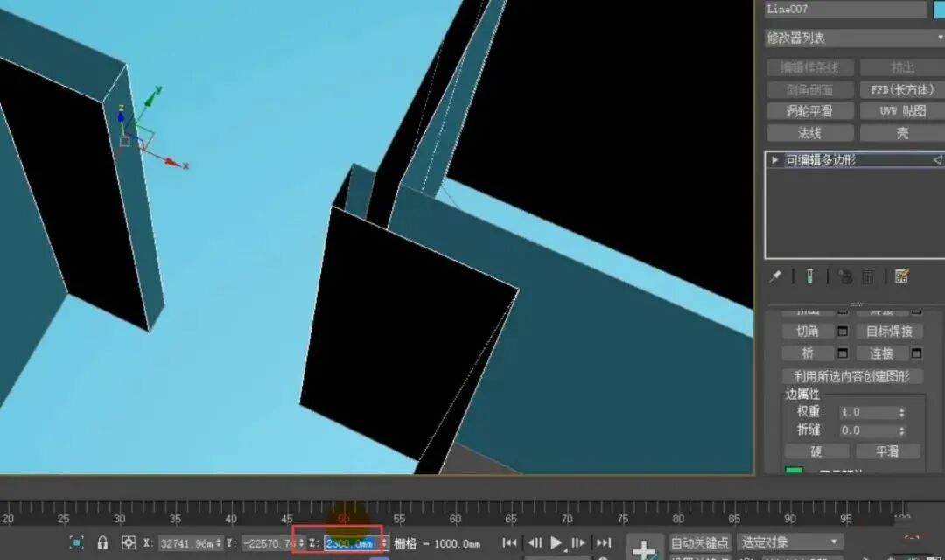Click the 切角 button
The width and height of the screenshot is (945, 560).
point(808,331)
